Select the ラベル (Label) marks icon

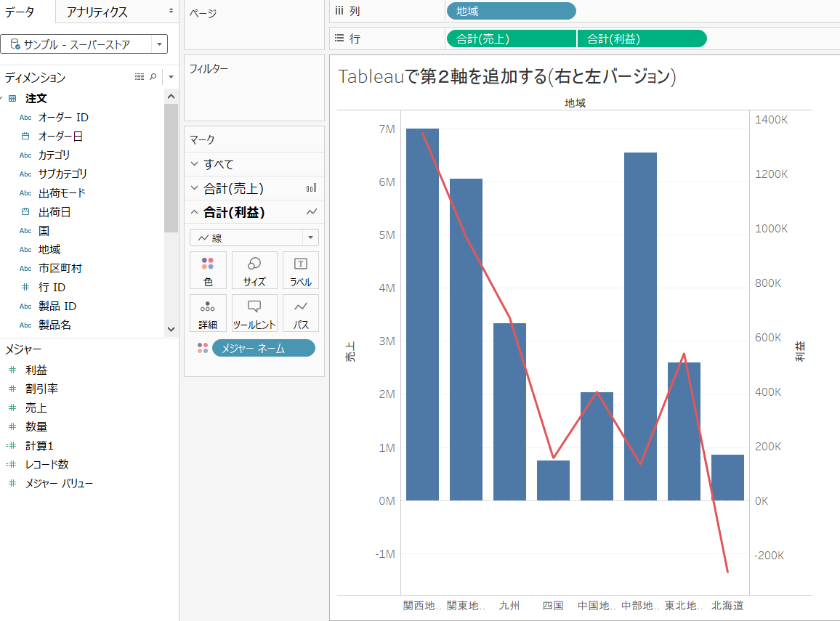(x=300, y=270)
